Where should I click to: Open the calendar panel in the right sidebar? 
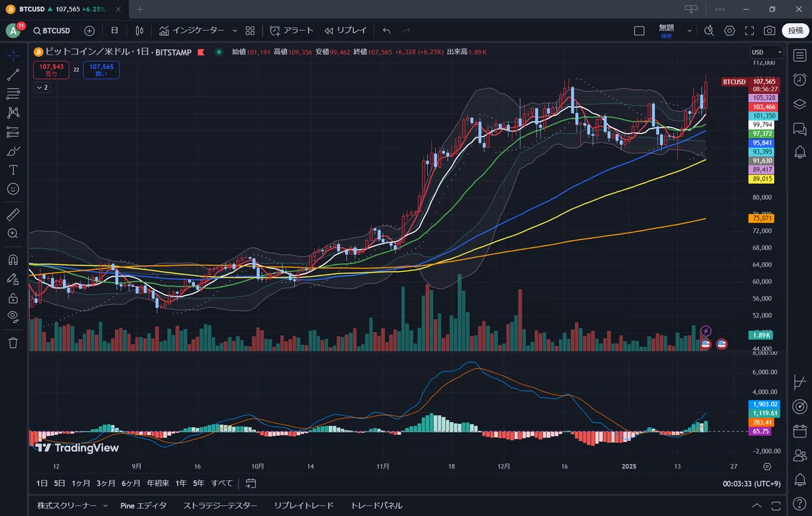[800, 430]
